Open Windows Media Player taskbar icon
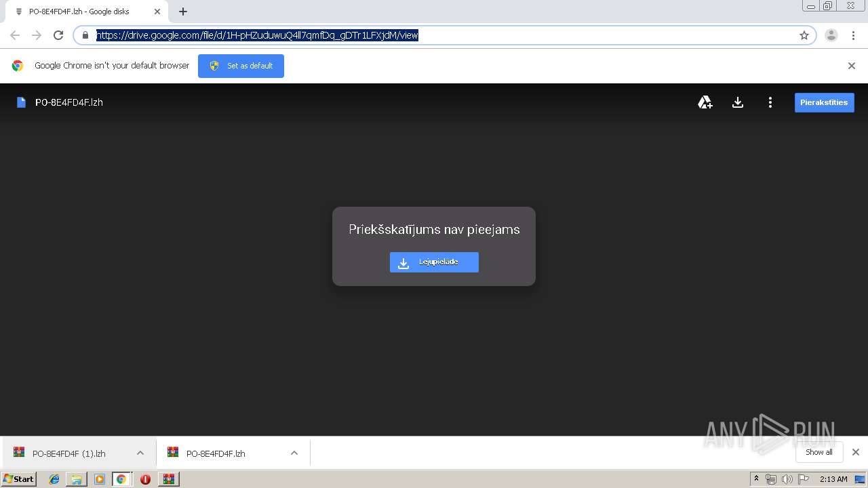This screenshot has height=488, width=868. [x=99, y=479]
